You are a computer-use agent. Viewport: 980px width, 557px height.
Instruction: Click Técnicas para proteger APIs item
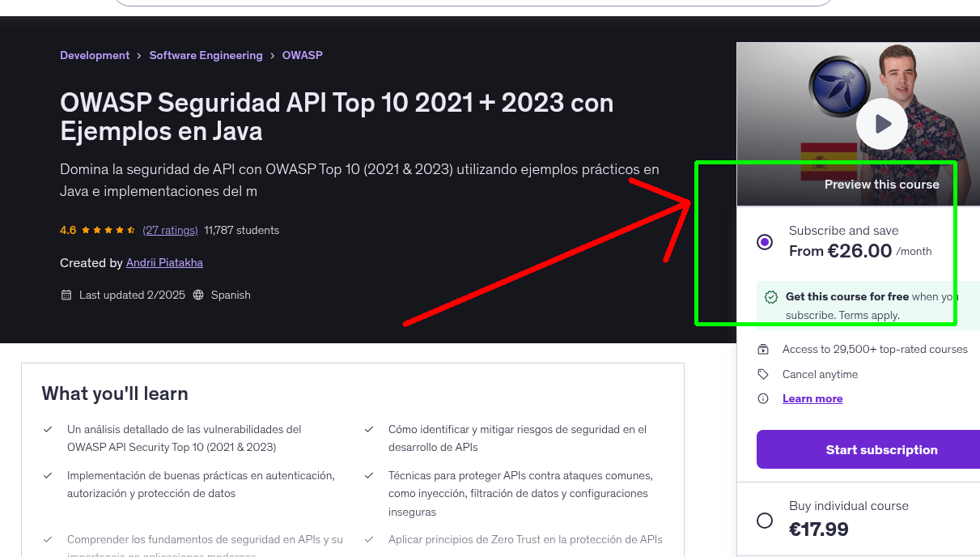coord(520,493)
